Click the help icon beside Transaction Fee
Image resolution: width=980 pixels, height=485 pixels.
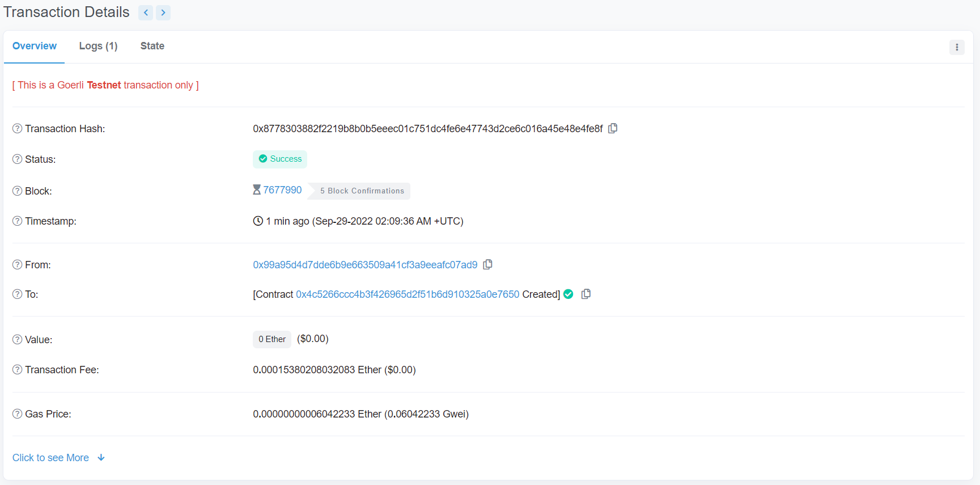(x=18, y=370)
